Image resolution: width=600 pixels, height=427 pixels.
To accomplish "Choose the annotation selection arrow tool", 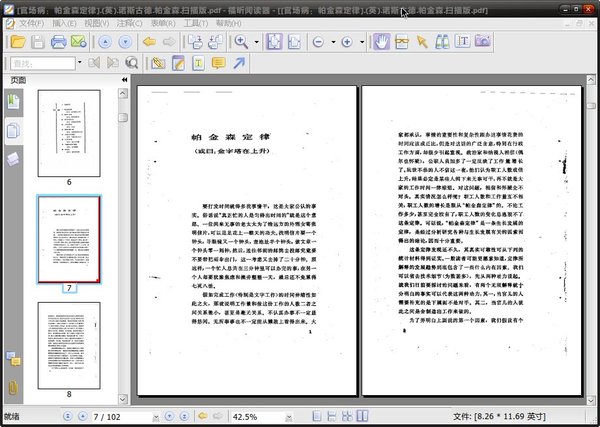I will [x=422, y=41].
